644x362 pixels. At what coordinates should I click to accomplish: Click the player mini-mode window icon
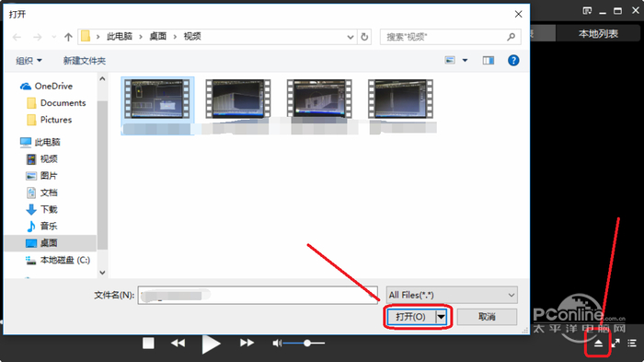(x=587, y=11)
